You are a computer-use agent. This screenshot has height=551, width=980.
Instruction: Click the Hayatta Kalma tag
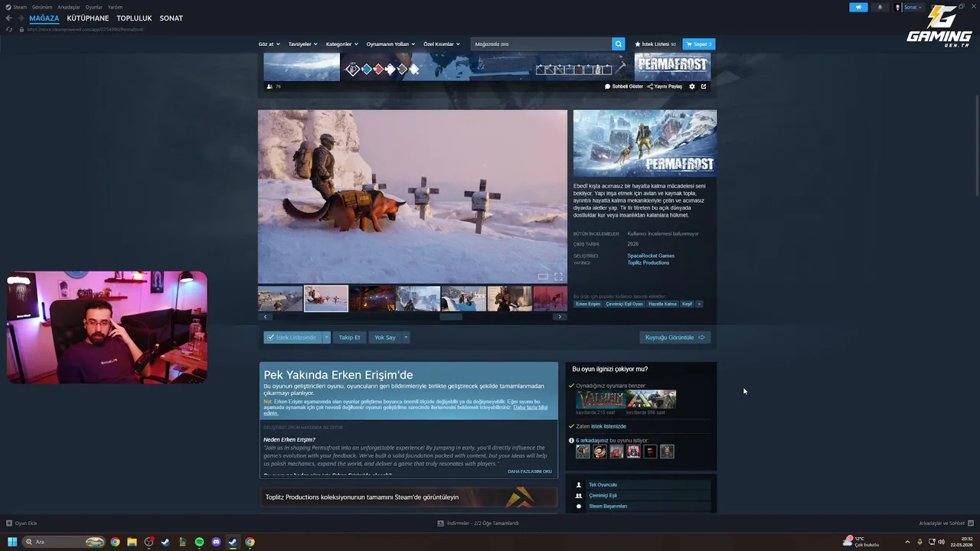tap(662, 304)
